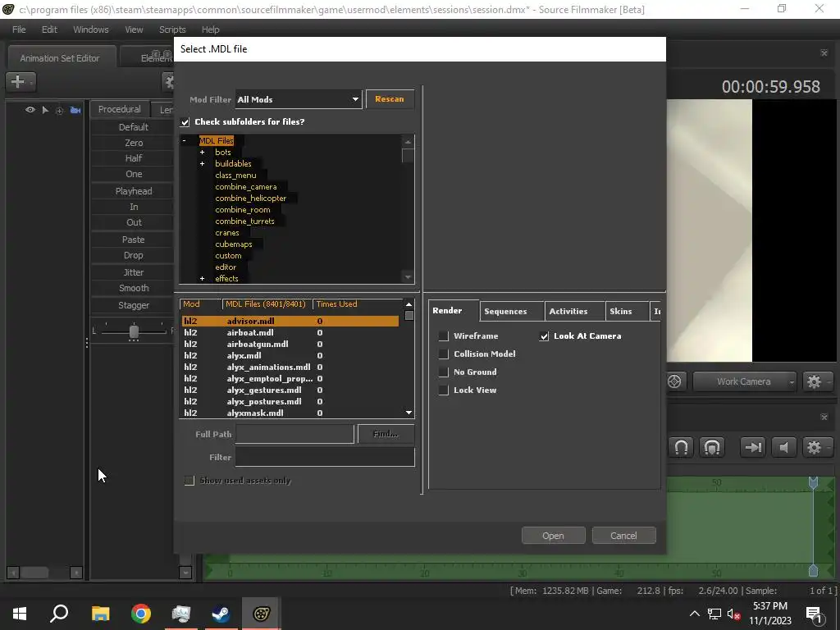The width and height of the screenshot is (840, 630).
Task: Show hidden tray icons chevron
Action: pos(694,614)
